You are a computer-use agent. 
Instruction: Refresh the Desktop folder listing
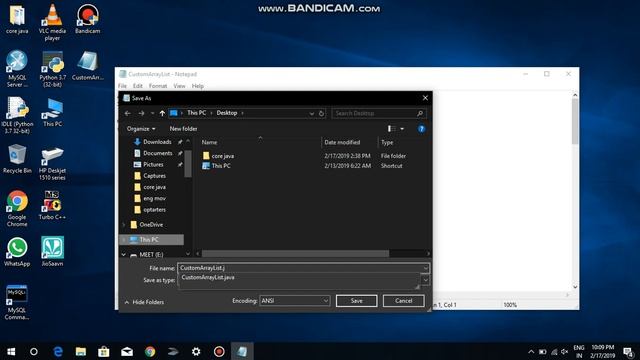pyautogui.click(x=321, y=113)
